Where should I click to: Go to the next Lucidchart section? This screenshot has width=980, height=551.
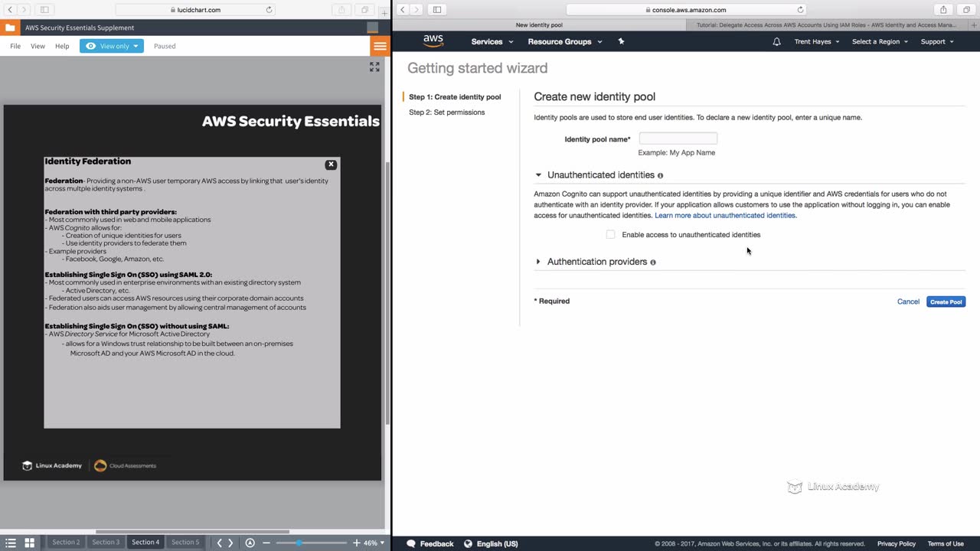click(230, 543)
